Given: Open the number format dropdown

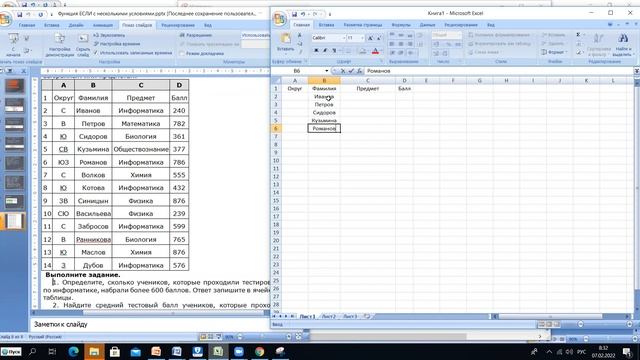Looking at the screenshot, I should 459,35.
